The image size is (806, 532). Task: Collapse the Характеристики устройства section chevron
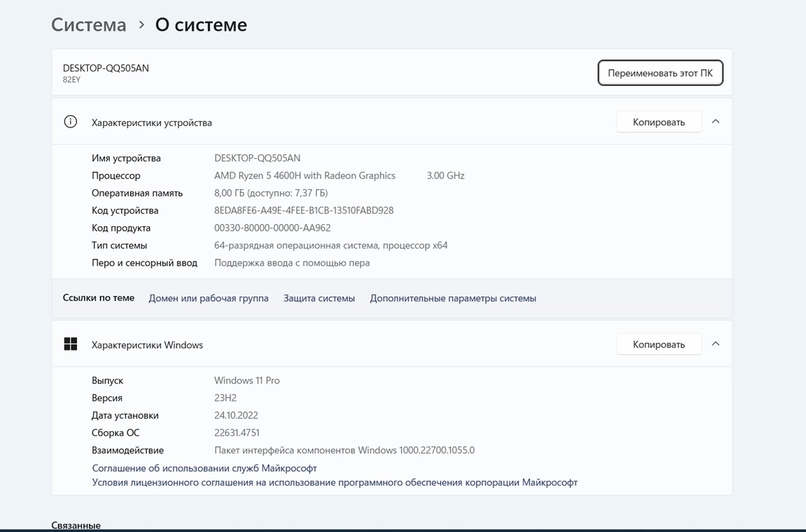click(x=715, y=122)
